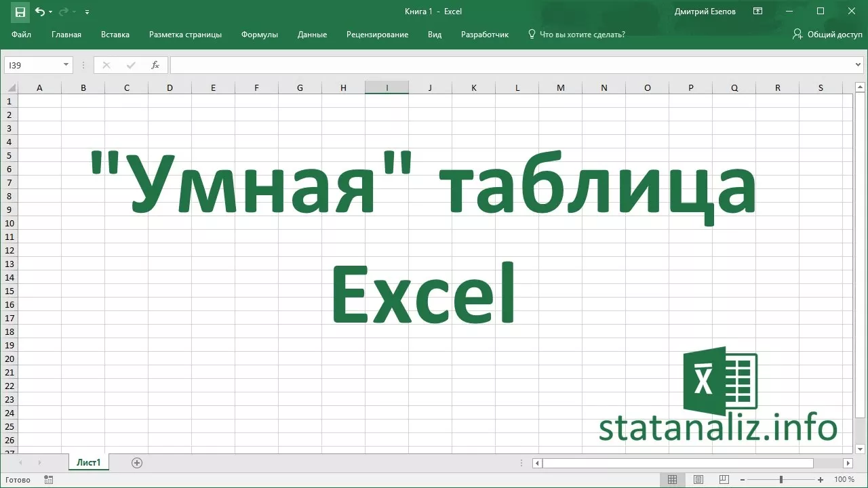Screen dimensions: 868x488
Task: Select row 25 header
Action: pyautogui.click(x=9, y=426)
